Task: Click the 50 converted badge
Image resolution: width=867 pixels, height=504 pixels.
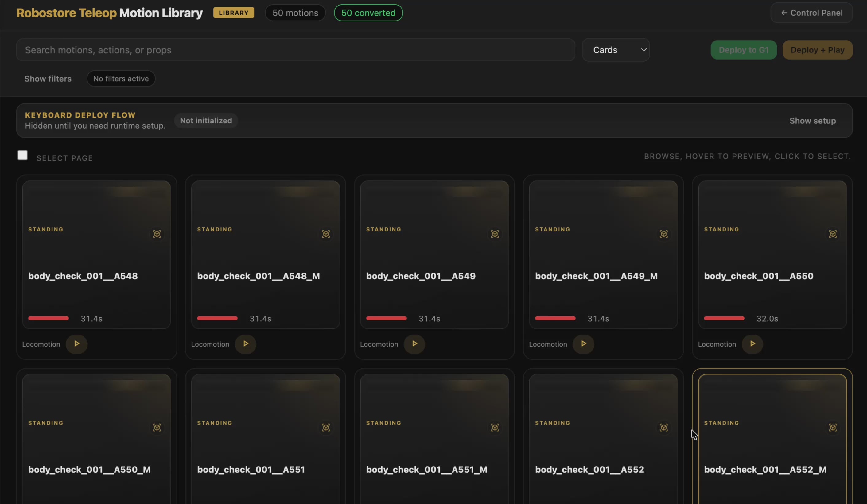Action: point(368,13)
